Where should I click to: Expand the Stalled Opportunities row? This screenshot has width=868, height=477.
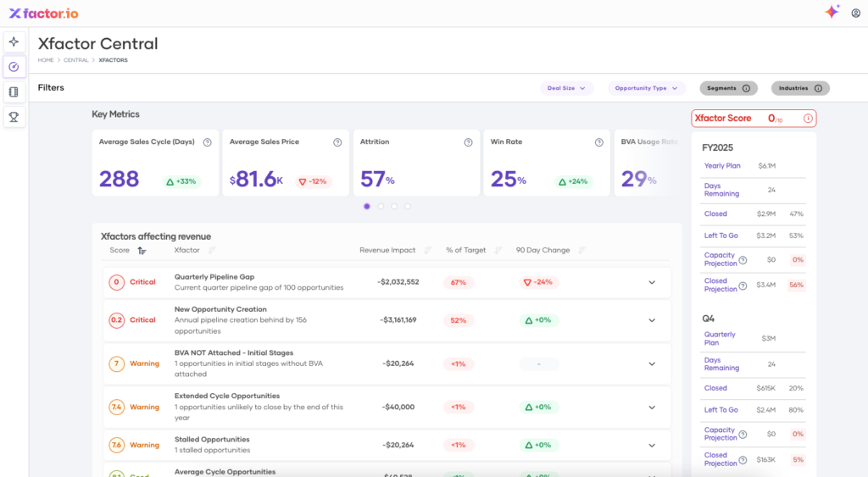(652, 445)
